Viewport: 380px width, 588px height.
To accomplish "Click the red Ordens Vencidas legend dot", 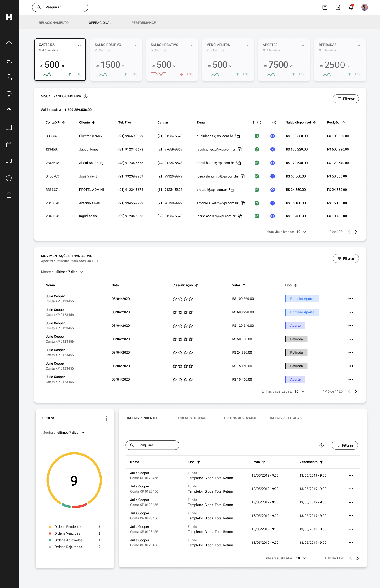I will [50, 533].
